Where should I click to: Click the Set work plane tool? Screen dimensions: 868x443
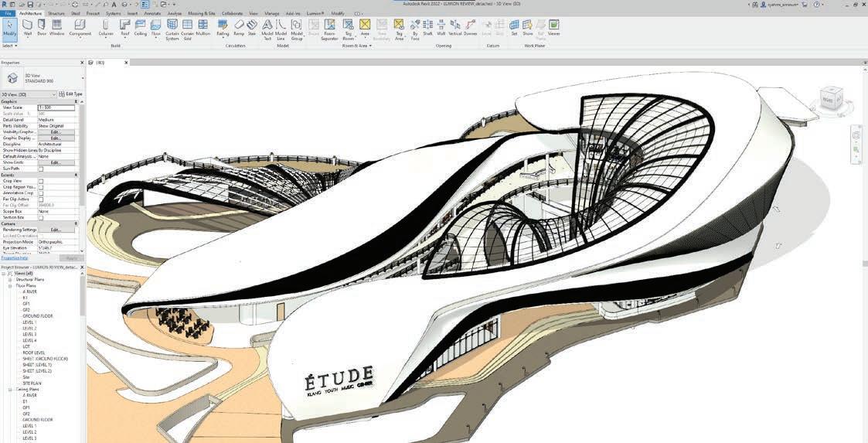pos(514,28)
